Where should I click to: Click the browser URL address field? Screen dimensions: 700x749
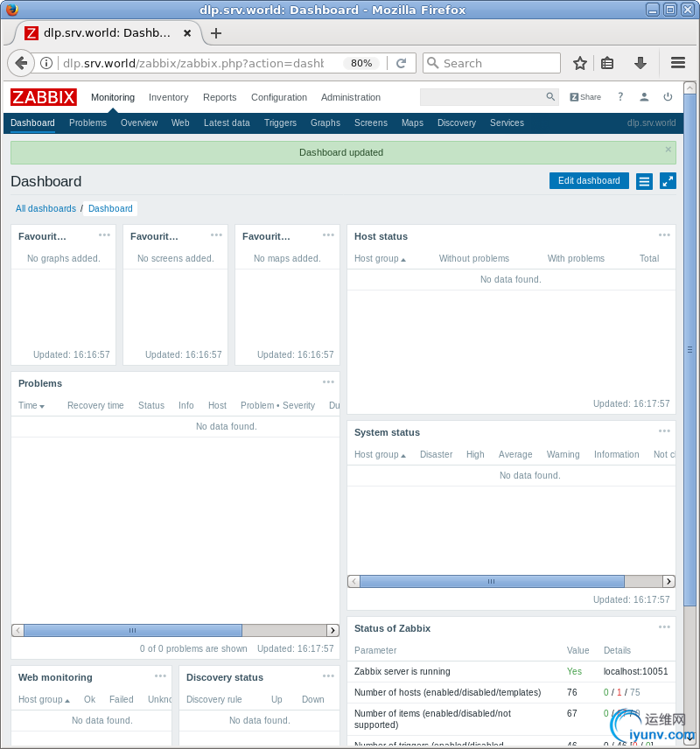pos(193,63)
